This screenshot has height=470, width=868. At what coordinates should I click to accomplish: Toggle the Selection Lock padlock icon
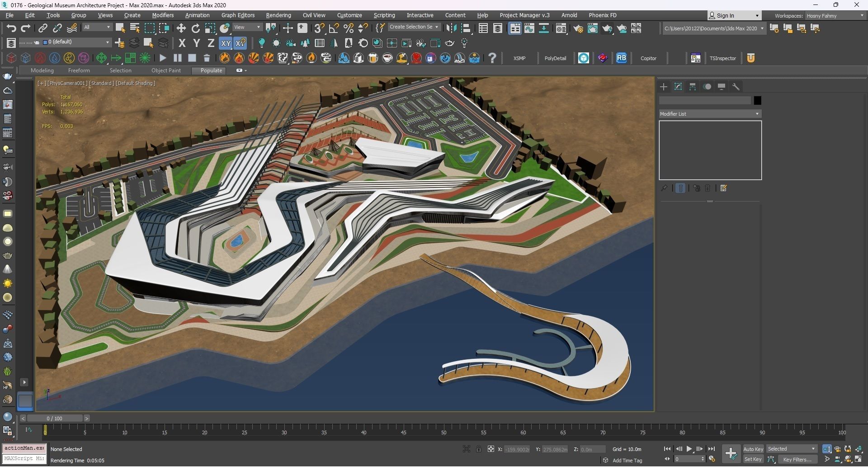tap(479, 449)
